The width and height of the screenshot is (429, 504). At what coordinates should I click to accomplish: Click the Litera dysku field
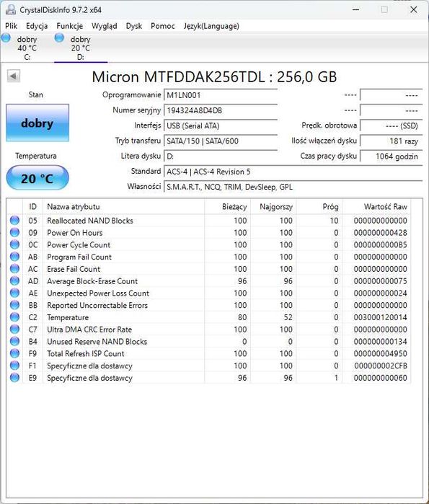(x=221, y=156)
